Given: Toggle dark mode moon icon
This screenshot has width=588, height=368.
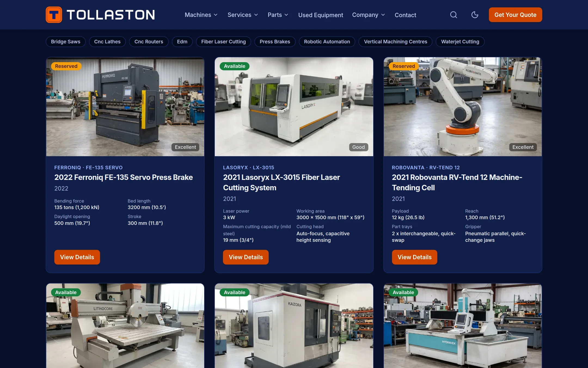Looking at the screenshot, I should tap(475, 15).
